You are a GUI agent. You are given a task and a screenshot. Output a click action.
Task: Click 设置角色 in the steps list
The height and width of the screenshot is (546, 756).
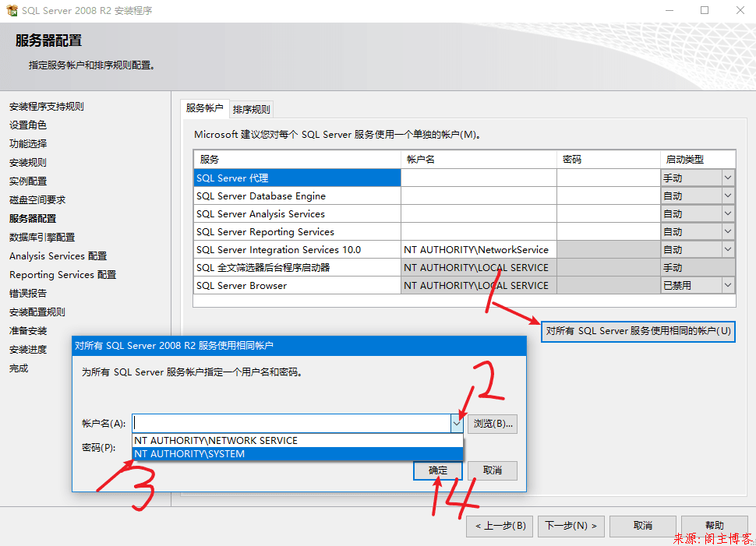[x=28, y=125]
